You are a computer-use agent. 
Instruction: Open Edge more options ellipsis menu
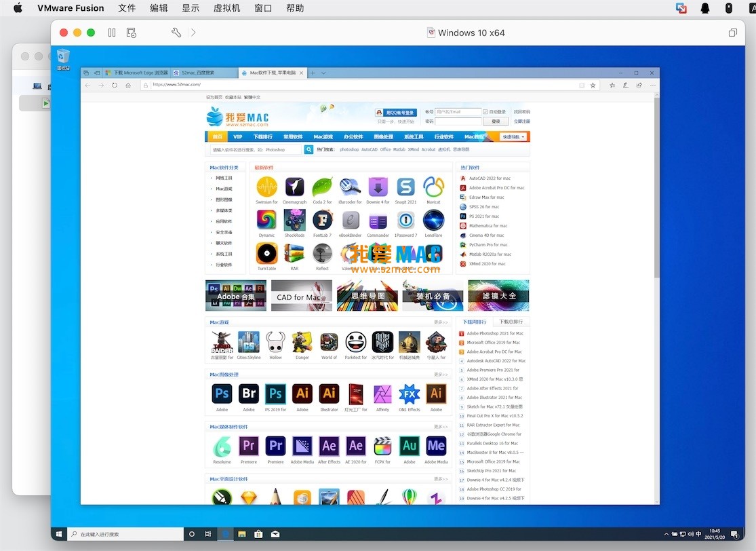[653, 85]
